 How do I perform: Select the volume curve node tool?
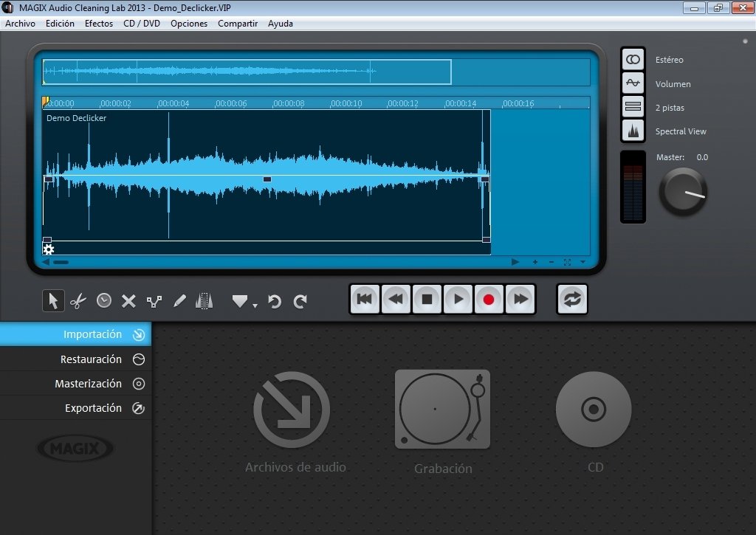pos(154,302)
